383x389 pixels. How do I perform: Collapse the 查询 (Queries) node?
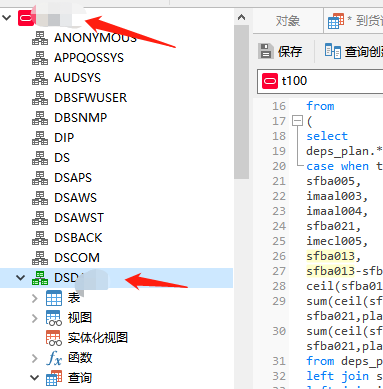tap(35, 378)
